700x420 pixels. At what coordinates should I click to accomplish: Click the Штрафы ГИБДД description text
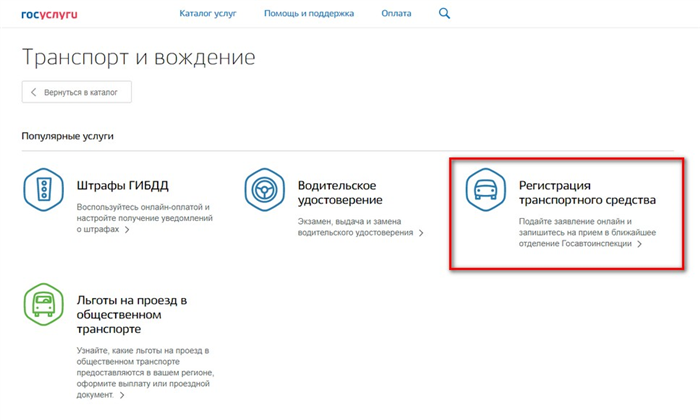coord(145,218)
